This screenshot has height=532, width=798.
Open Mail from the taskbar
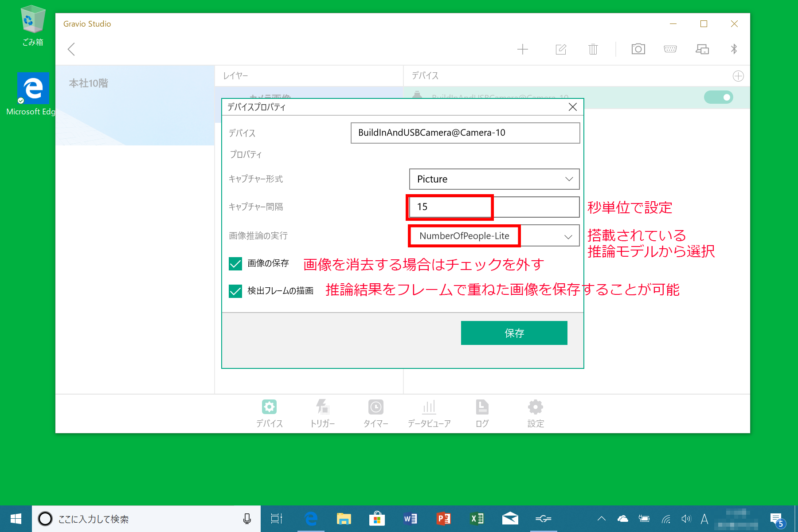[510, 519]
